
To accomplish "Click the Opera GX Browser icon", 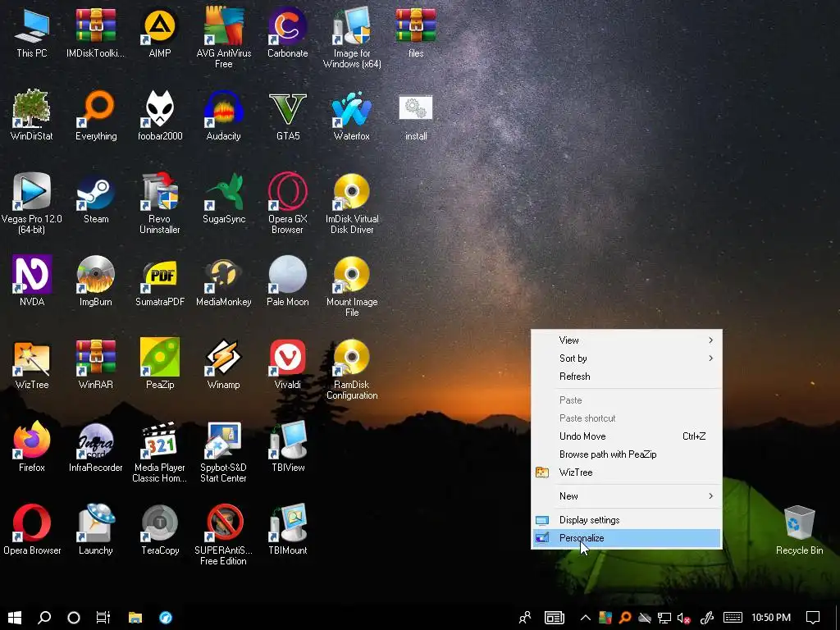I will [288, 192].
